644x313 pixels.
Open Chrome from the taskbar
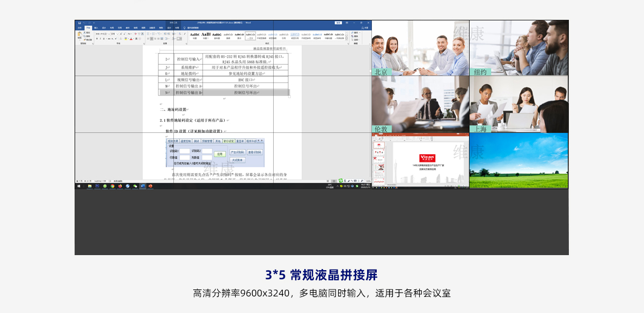point(112,186)
